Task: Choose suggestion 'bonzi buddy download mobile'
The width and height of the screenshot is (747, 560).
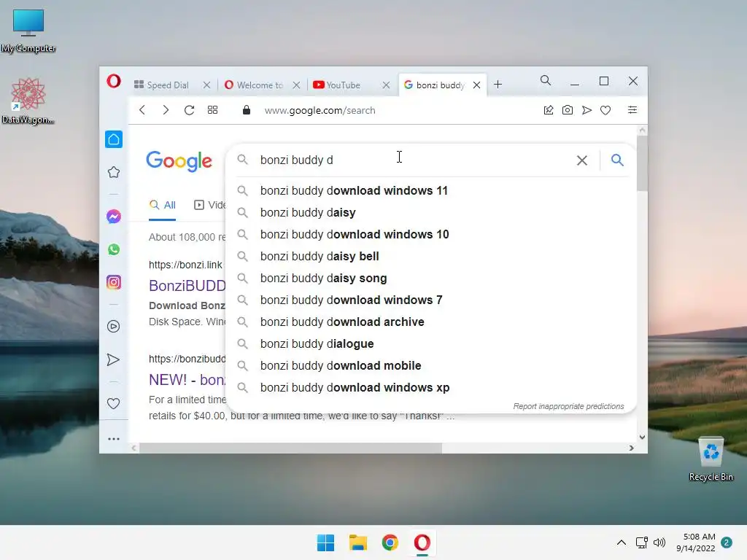Action: (431, 366)
